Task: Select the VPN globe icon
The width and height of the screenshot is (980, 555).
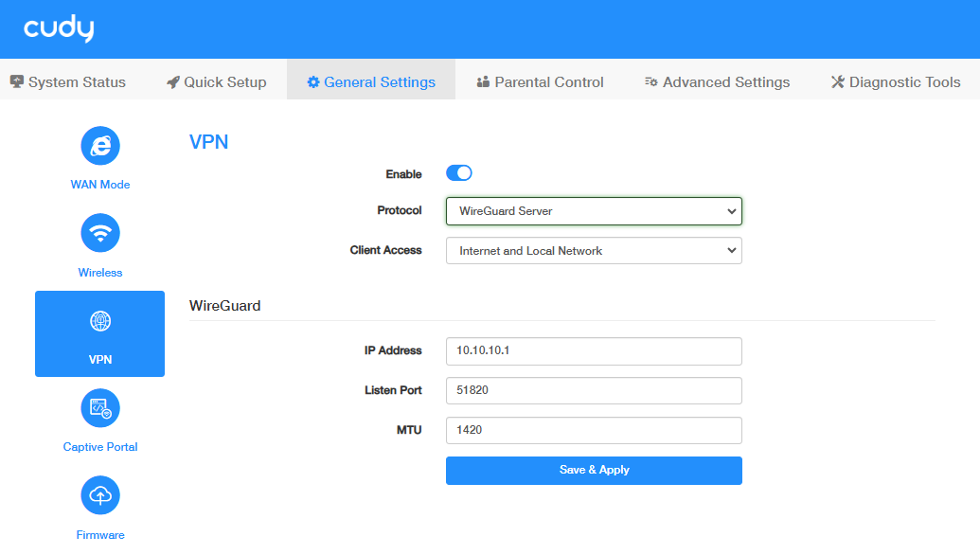Action: click(x=100, y=322)
